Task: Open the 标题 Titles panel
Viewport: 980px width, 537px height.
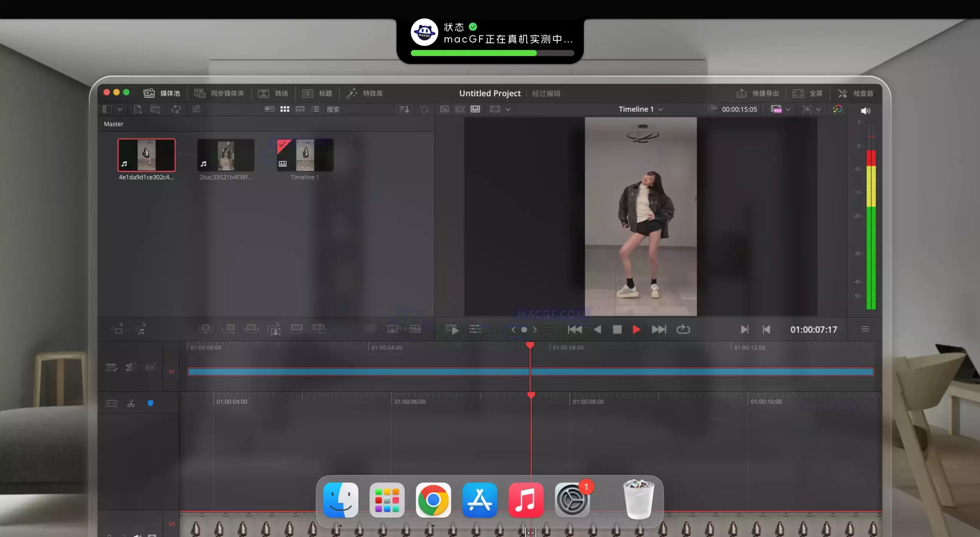Action: pyautogui.click(x=317, y=93)
